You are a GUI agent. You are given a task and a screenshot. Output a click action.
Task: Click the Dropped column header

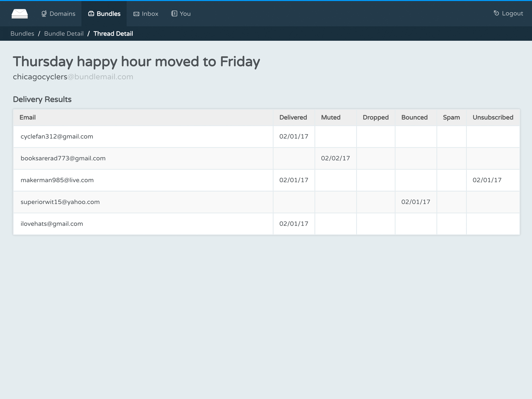pos(376,117)
